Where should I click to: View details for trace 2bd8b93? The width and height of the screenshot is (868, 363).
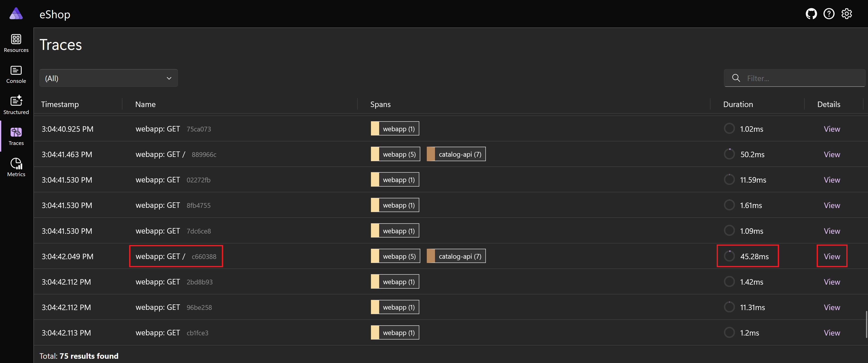[x=832, y=282]
